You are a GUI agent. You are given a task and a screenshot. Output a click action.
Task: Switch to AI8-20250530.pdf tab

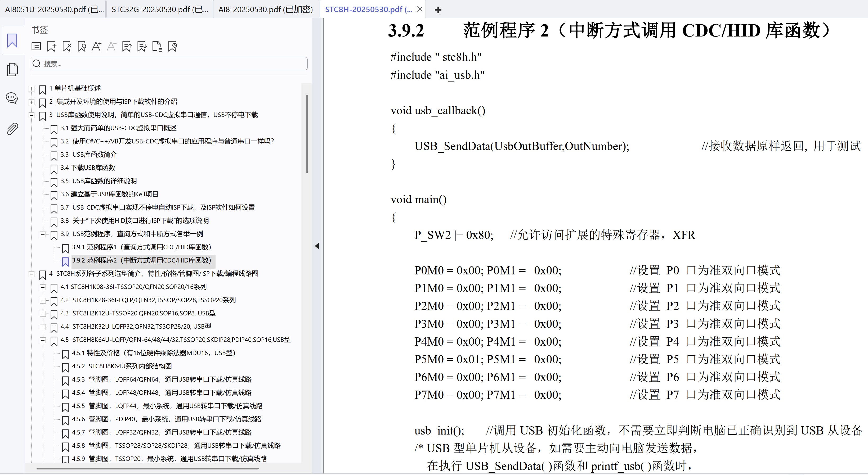[266, 10]
